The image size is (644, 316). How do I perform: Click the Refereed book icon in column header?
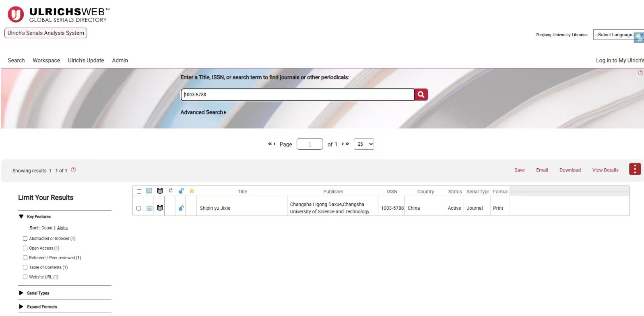coord(160,191)
